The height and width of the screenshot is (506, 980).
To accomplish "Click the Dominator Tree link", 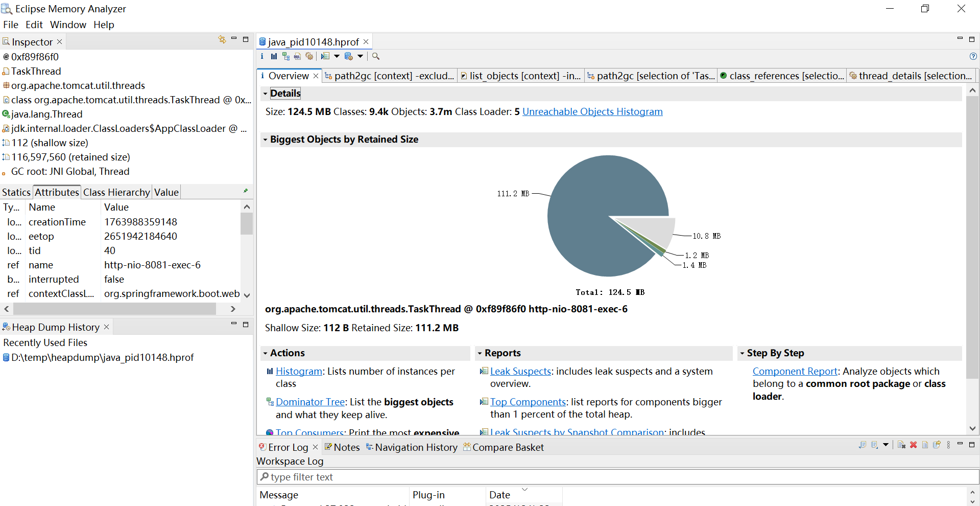I will 310,402.
